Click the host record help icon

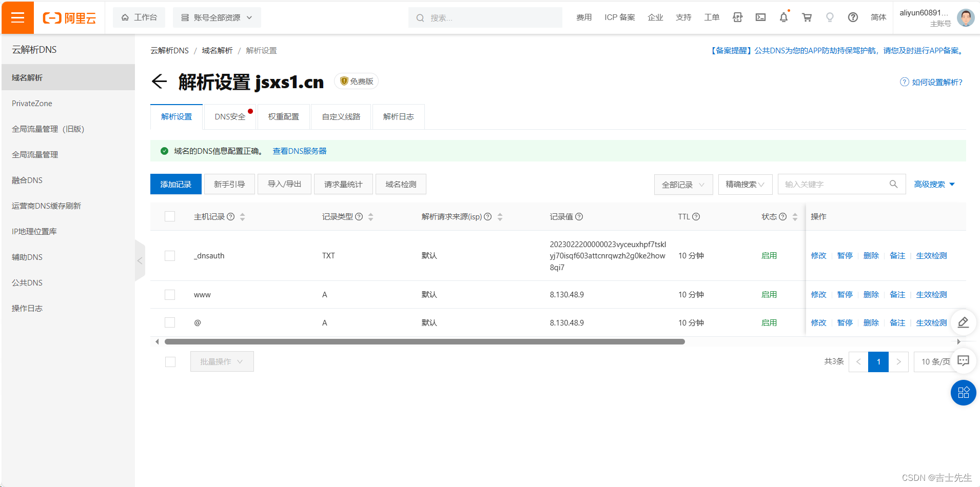pyautogui.click(x=231, y=217)
